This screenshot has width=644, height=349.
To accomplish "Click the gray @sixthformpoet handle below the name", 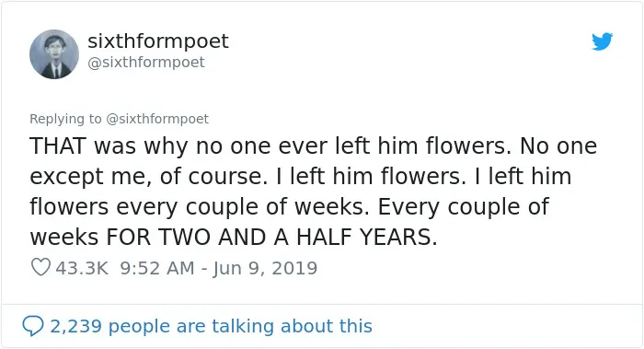I will tap(146, 62).
